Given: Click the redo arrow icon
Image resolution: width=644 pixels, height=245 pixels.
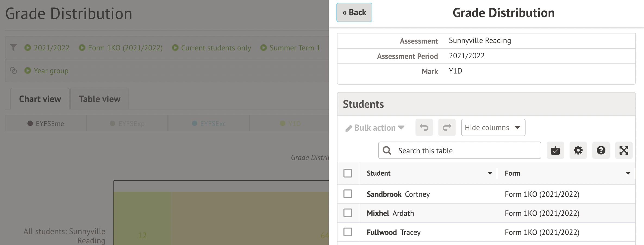Looking at the screenshot, I should (x=447, y=127).
